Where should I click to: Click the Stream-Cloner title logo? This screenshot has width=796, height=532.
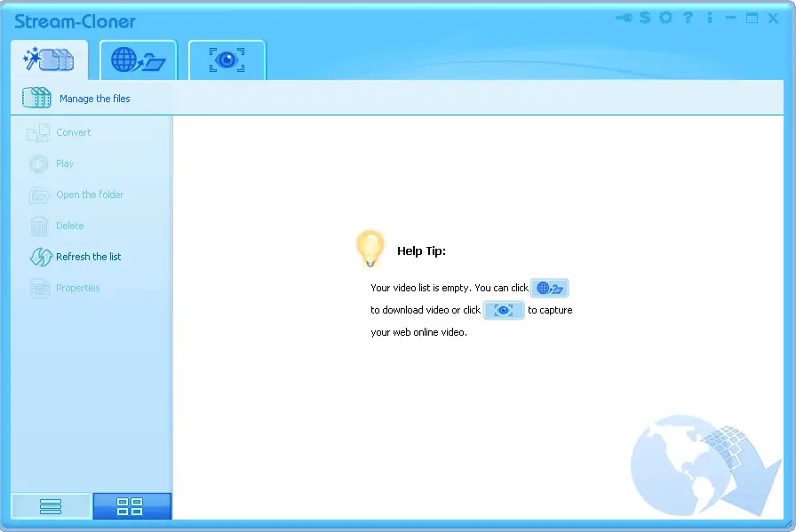point(75,21)
